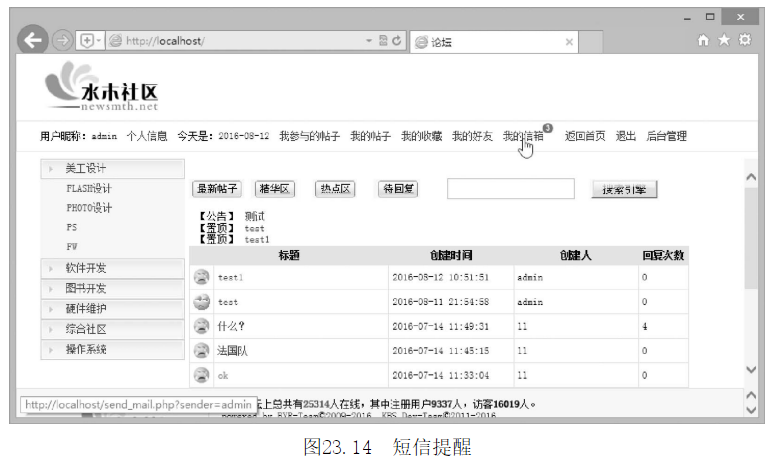The width and height of the screenshot is (782, 461).
Task: Close the 论坛 browser tab
Action: pyautogui.click(x=569, y=42)
